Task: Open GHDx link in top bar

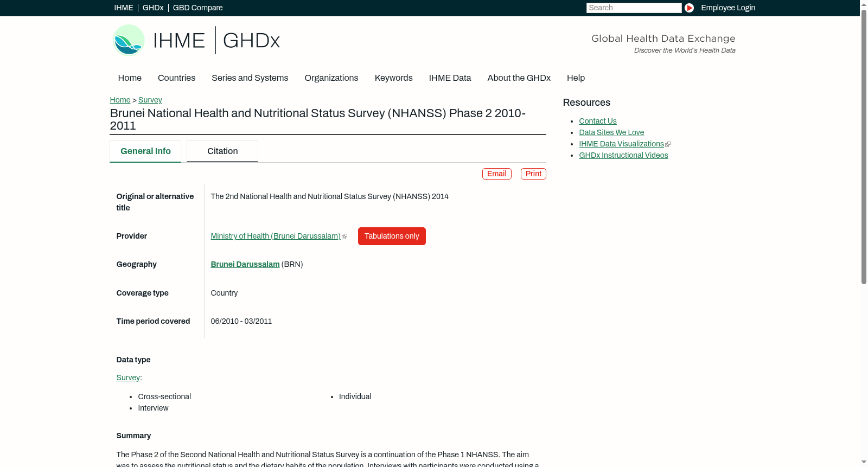Action: point(153,8)
